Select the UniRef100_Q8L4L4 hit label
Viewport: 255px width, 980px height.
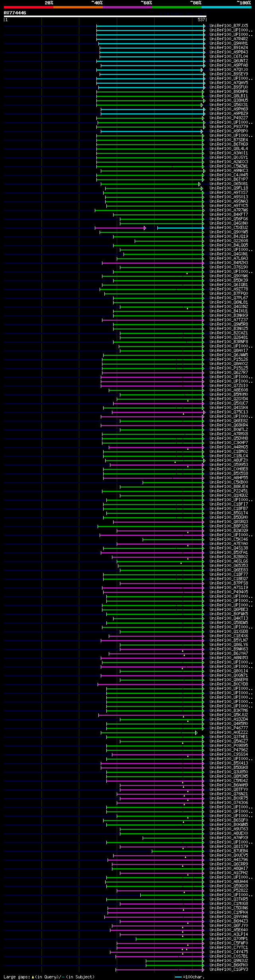pyautogui.click(x=229, y=148)
